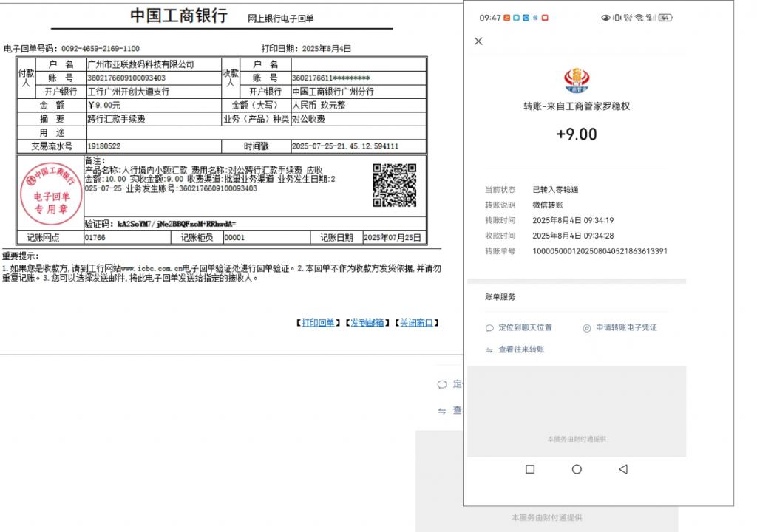Tap the Android back triangle button
Viewport: 757px width, 532px height.
(622, 469)
